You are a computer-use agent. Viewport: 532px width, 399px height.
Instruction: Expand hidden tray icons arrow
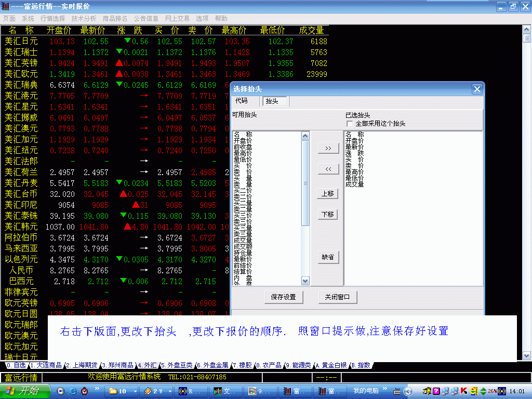(408, 392)
